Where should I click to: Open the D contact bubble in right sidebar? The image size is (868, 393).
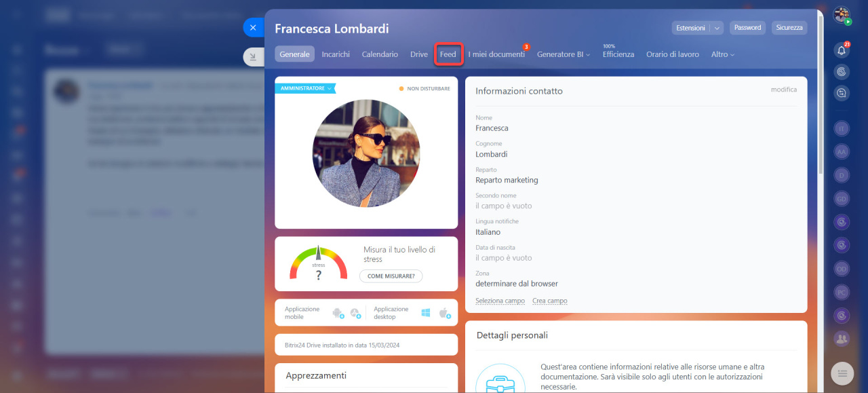[842, 175]
